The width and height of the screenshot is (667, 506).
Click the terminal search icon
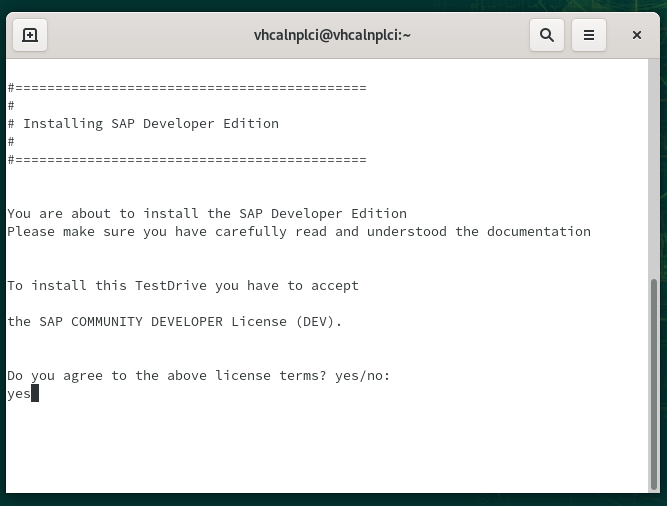coord(547,35)
